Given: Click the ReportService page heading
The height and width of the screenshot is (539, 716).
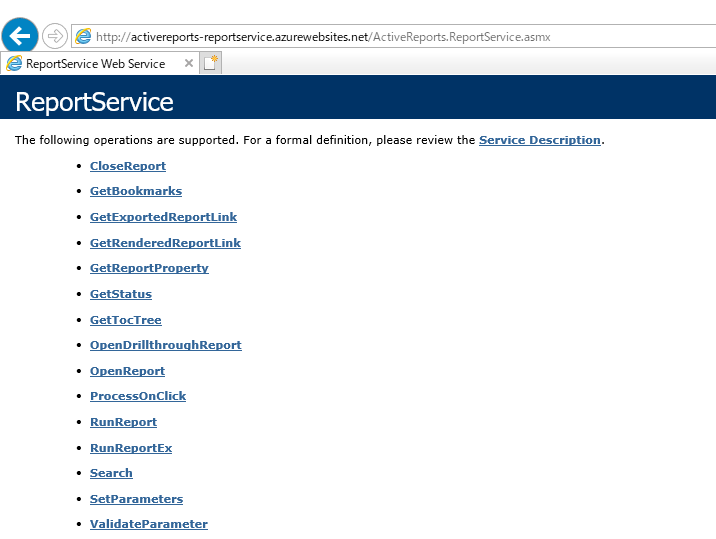Looking at the screenshot, I should tap(95, 101).
